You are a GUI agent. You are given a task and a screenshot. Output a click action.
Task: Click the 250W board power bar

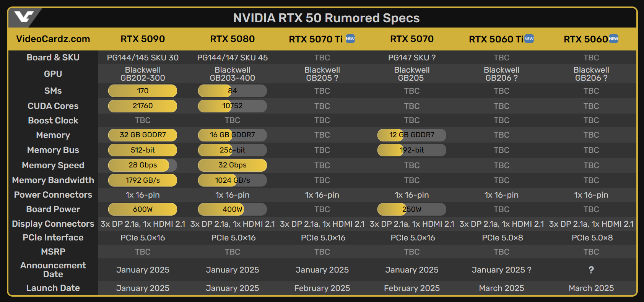tap(411, 209)
